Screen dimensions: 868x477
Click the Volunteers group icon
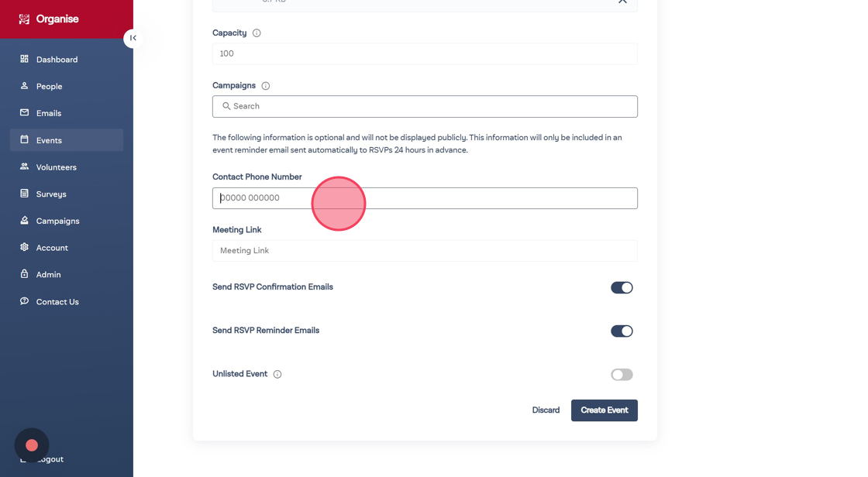point(24,166)
